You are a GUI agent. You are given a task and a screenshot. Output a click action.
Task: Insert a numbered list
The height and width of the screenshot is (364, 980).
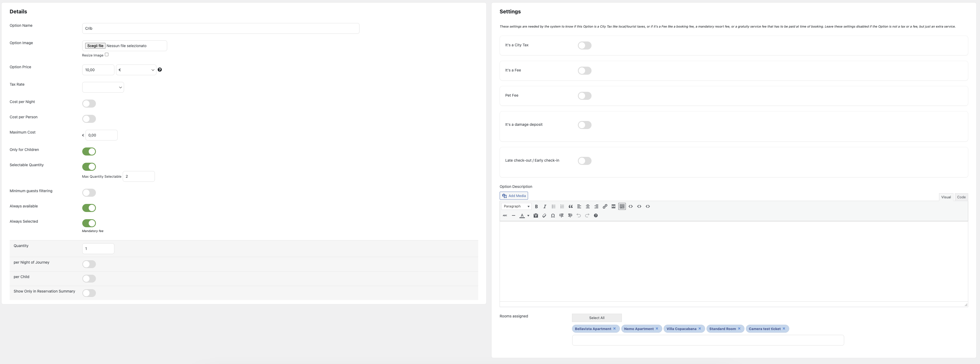(x=562, y=206)
